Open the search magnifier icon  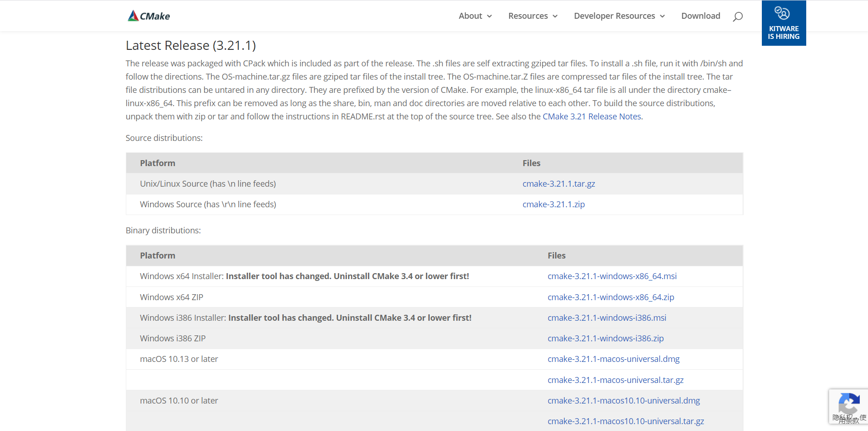(x=738, y=16)
